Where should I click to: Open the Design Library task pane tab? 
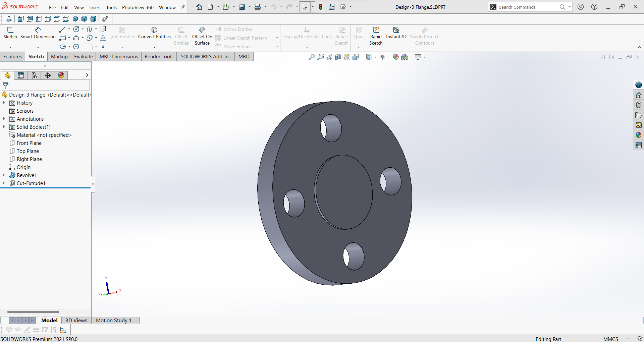click(x=639, y=105)
